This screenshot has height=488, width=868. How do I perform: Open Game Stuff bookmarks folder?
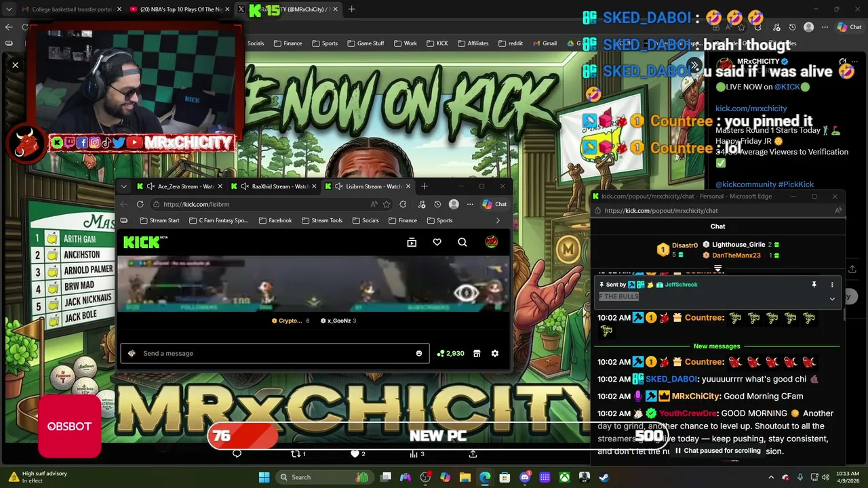[x=365, y=43]
